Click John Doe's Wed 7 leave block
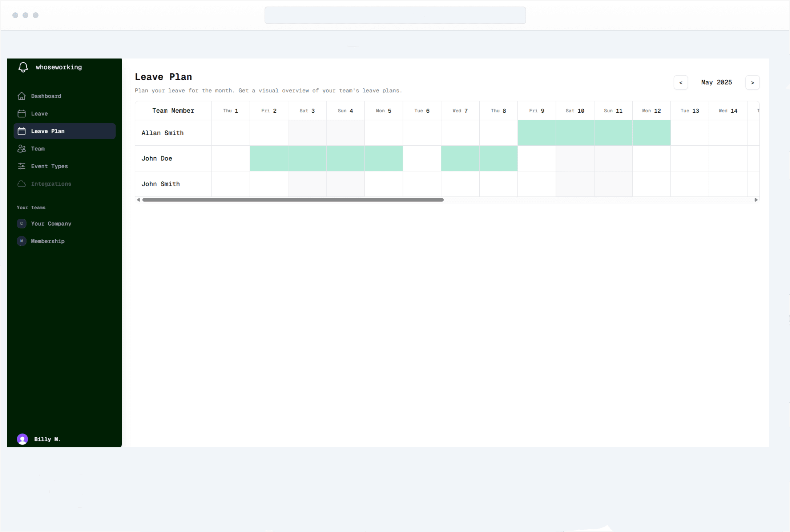Viewport: 790px width, 532px height. (460, 158)
